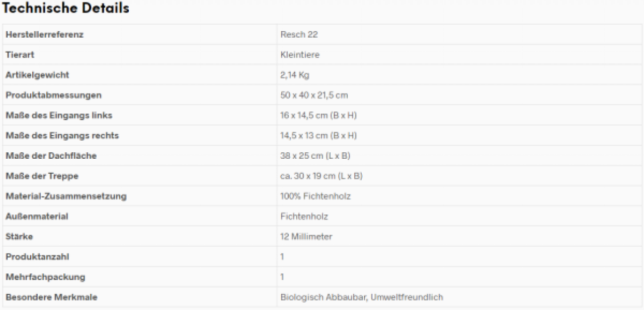Click the 100% Fichtenholz value
The width and height of the screenshot is (644, 310).
315,196
